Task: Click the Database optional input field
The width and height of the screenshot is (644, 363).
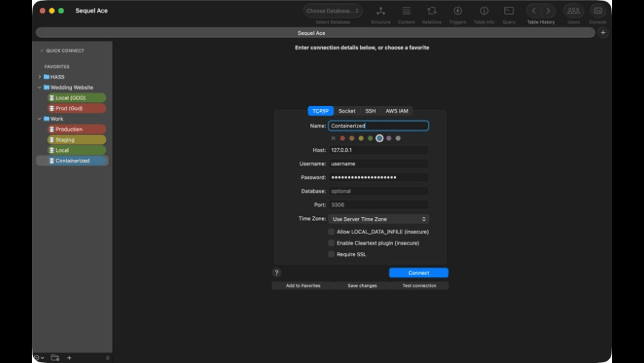Action: [378, 191]
